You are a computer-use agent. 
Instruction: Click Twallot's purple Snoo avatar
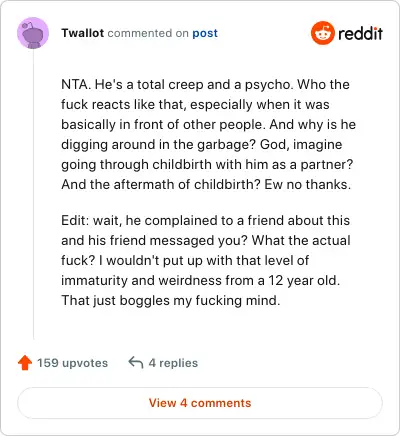pos(33,33)
